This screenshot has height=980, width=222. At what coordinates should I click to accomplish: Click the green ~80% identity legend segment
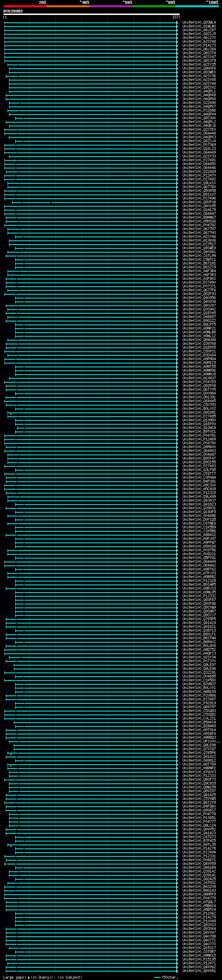click(154, 6)
